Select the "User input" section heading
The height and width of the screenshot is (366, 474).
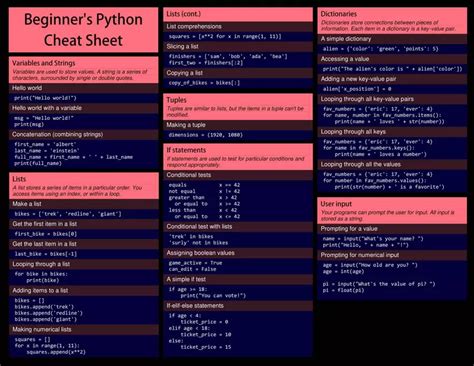click(x=336, y=204)
